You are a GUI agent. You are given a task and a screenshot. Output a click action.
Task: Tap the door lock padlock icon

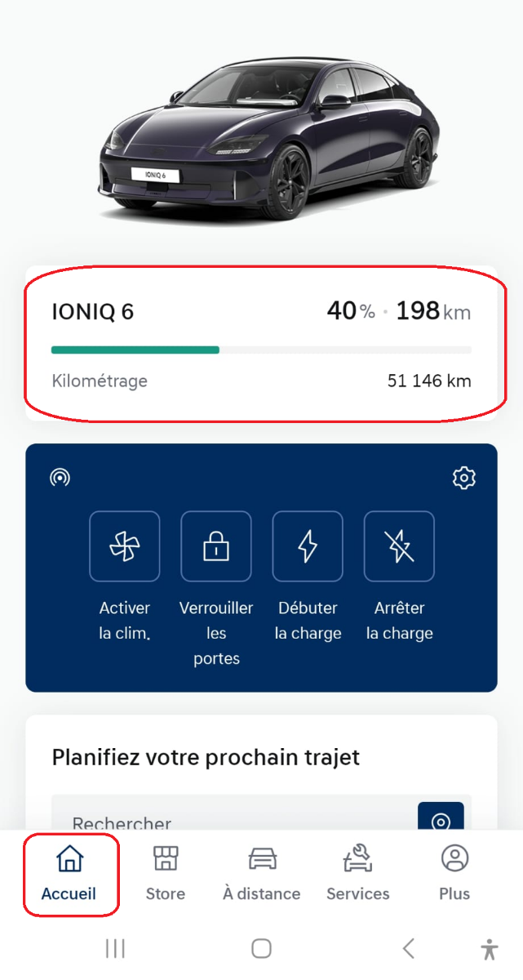215,546
